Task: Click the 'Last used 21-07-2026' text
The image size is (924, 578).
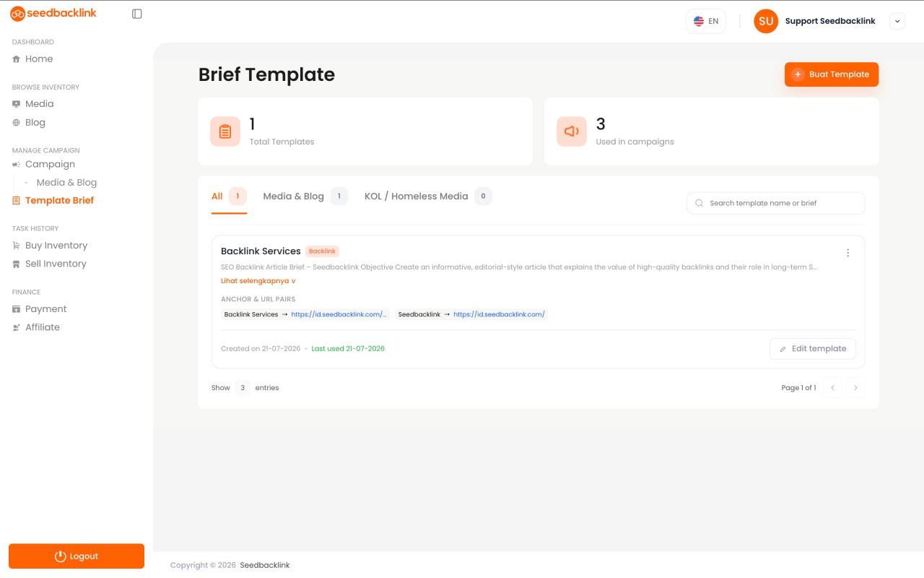Action: pos(348,349)
